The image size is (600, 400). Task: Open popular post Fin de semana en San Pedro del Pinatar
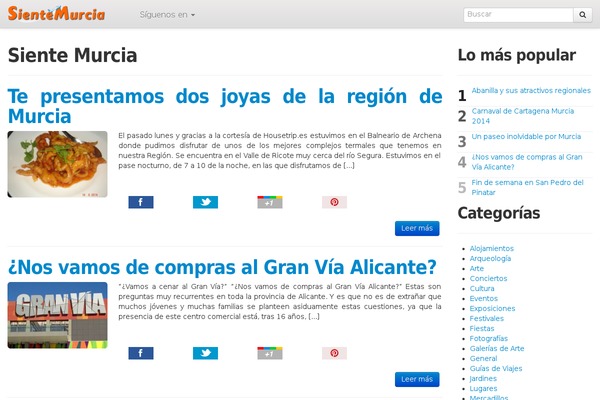(527, 188)
